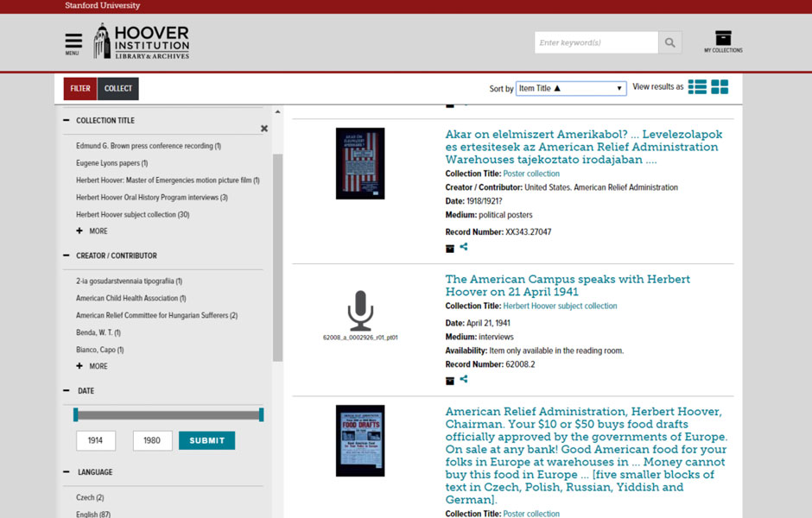Image resolution: width=812 pixels, height=518 pixels.
Task: Collapse the Creator / Contributor section
Action: pyautogui.click(x=67, y=256)
